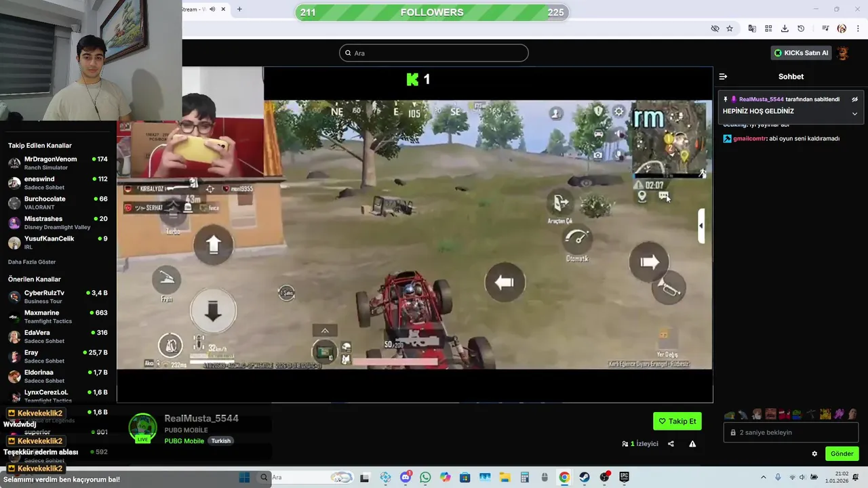Open Chrome downloads icon
The height and width of the screenshot is (488, 868).
[x=785, y=28]
